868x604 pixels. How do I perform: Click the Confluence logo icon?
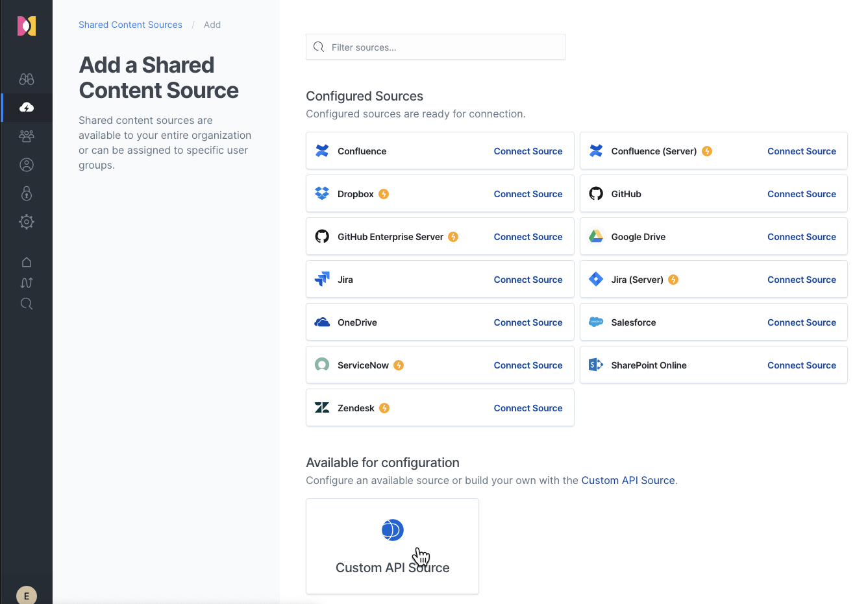322,151
